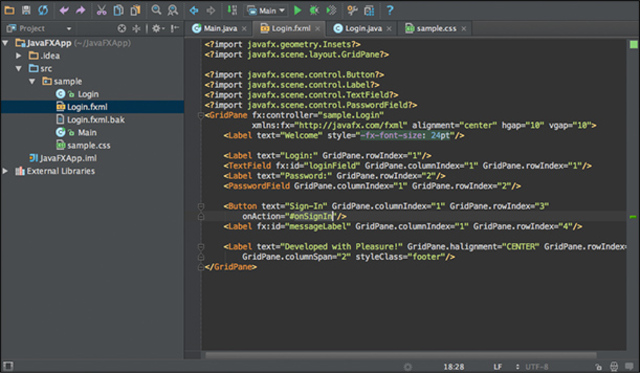Click the Save All floppy icon
The width and height of the screenshot is (640, 373).
pyautogui.click(x=26, y=10)
